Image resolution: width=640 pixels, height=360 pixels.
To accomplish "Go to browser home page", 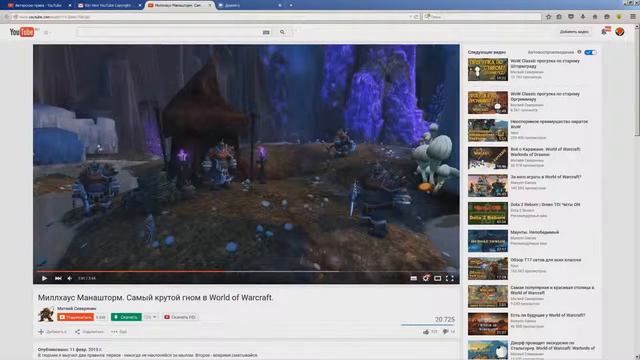I will click(x=595, y=17).
